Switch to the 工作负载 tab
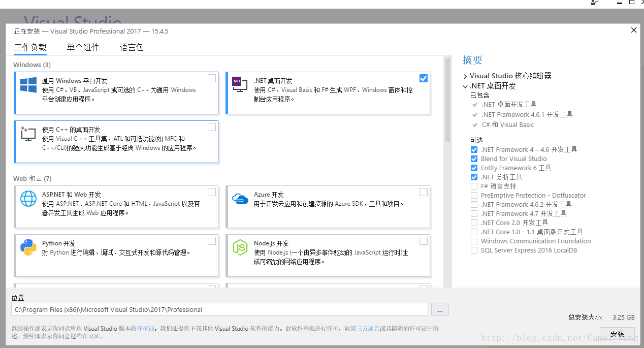Viewport: 644px width, 348px height. [x=30, y=48]
